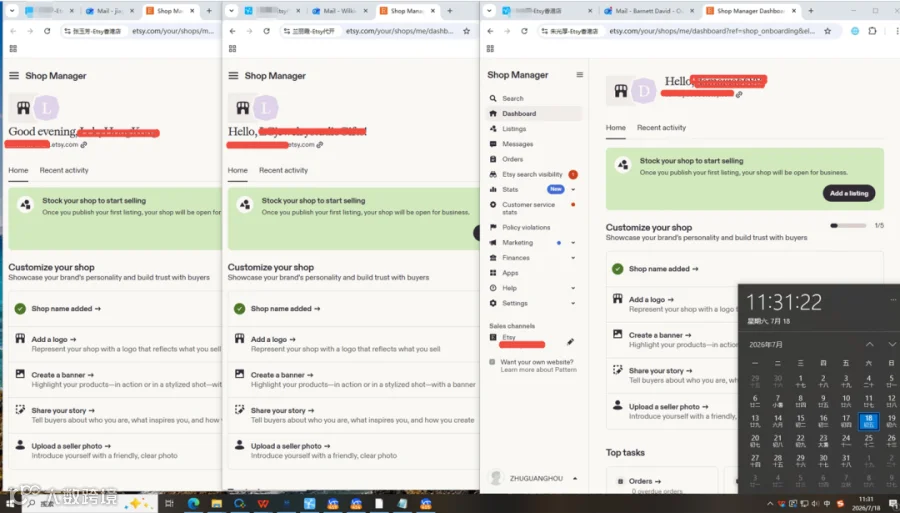Open the hamburger menu in left window

click(x=14, y=76)
